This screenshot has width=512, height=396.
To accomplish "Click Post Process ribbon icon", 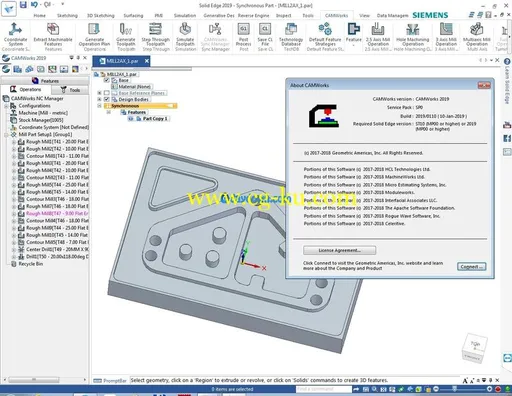I will 244,29.
